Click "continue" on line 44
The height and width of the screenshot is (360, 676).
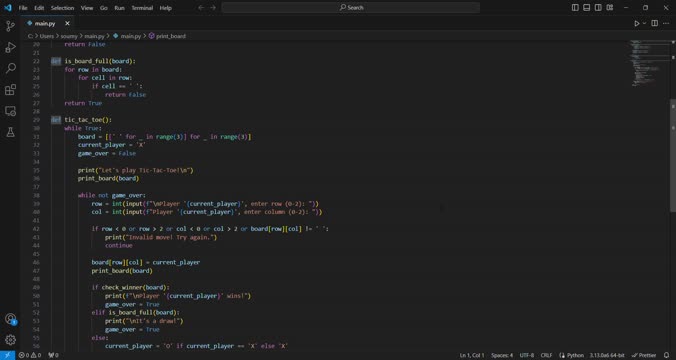click(119, 246)
